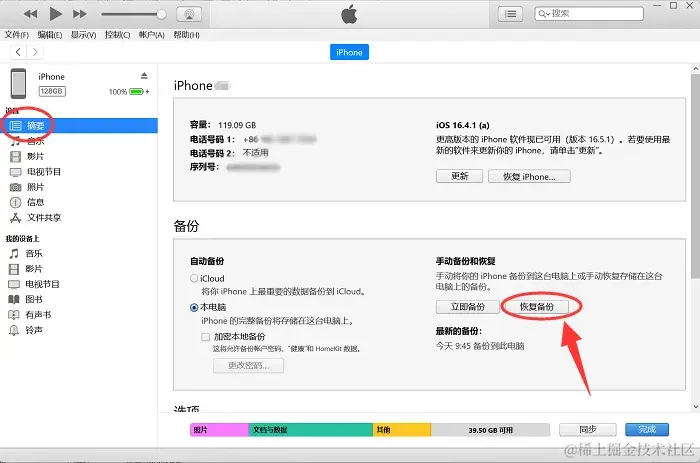Select the blue iPhone tab
This screenshot has width=700, height=463.
point(349,52)
